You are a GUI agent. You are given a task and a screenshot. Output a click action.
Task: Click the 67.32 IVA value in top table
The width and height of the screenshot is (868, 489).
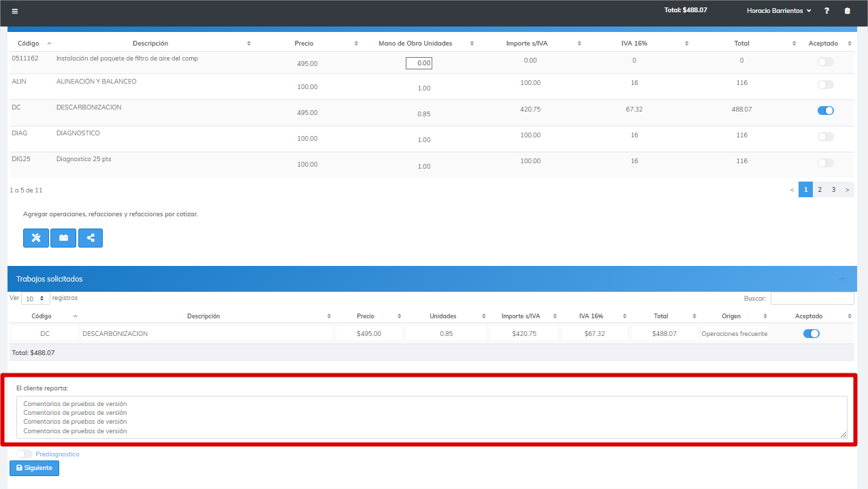tap(634, 109)
